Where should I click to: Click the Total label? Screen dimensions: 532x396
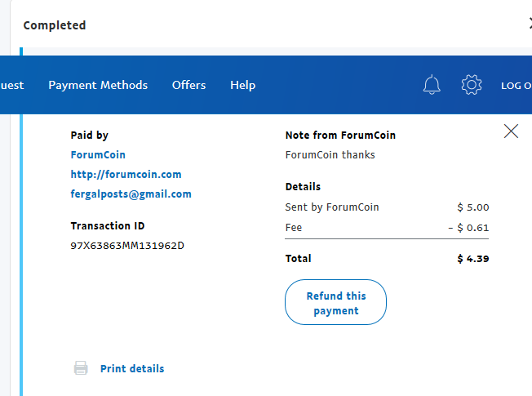pos(299,259)
